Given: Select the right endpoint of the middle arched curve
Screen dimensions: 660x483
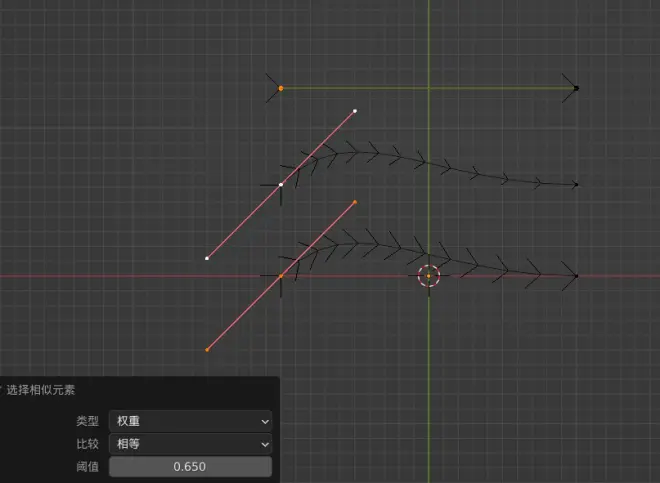Looking at the screenshot, I should (x=576, y=184).
